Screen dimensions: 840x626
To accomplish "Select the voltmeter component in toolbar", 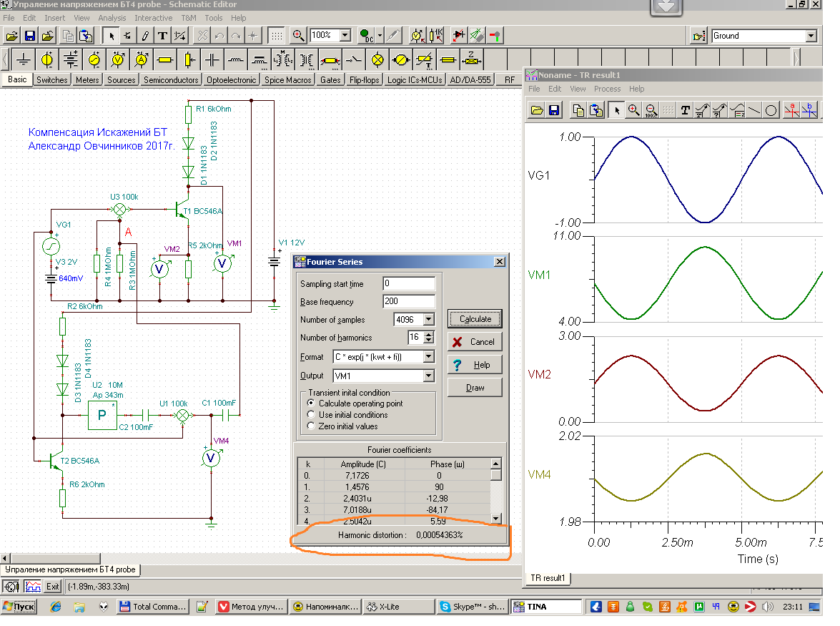I will (x=118, y=59).
